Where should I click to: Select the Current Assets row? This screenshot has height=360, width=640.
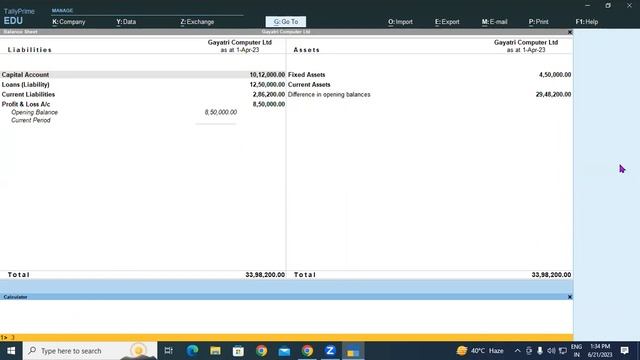429,84
